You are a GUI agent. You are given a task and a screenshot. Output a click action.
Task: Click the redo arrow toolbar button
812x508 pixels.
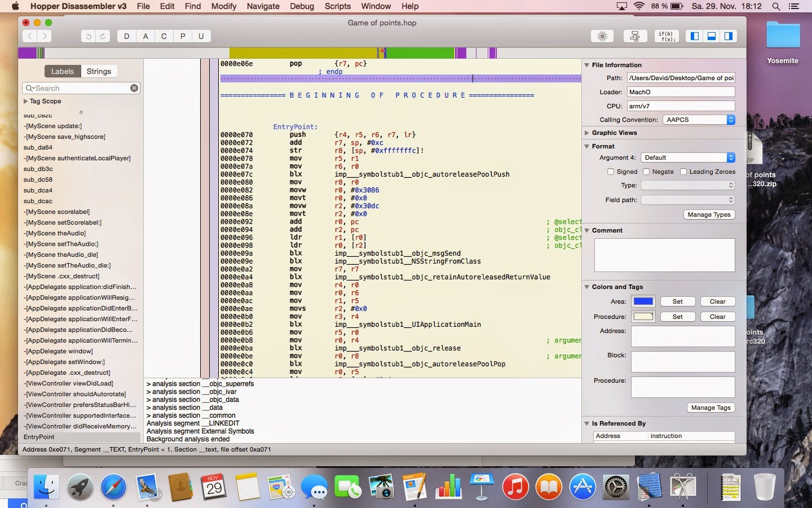click(x=102, y=36)
